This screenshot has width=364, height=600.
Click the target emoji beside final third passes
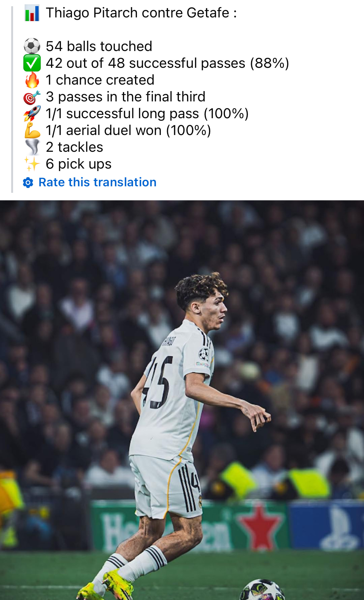point(32,97)
